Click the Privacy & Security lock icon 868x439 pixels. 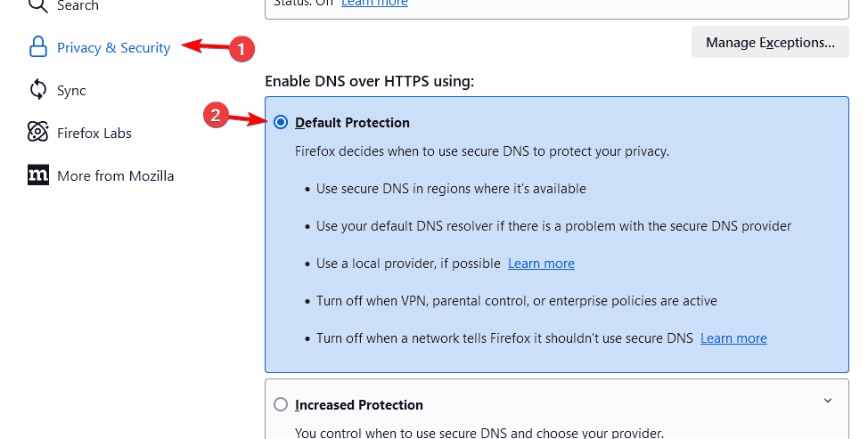tap(37, 47)
